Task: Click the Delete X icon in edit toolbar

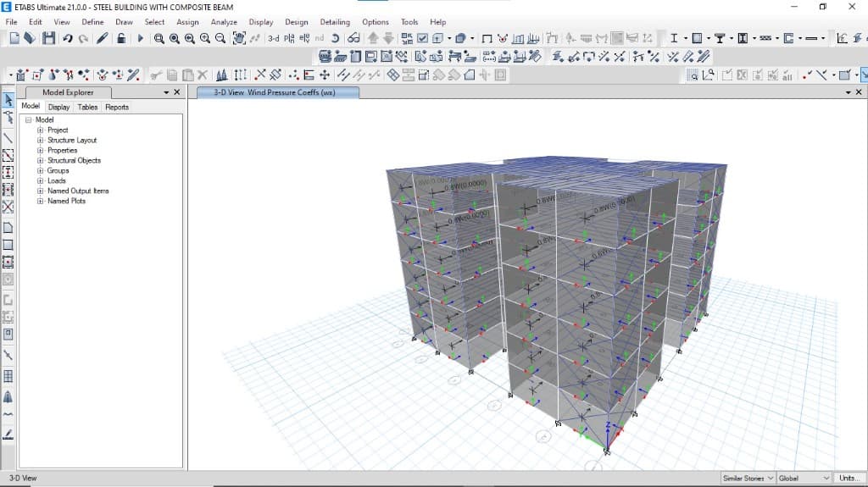Action: tap(203, 75)
